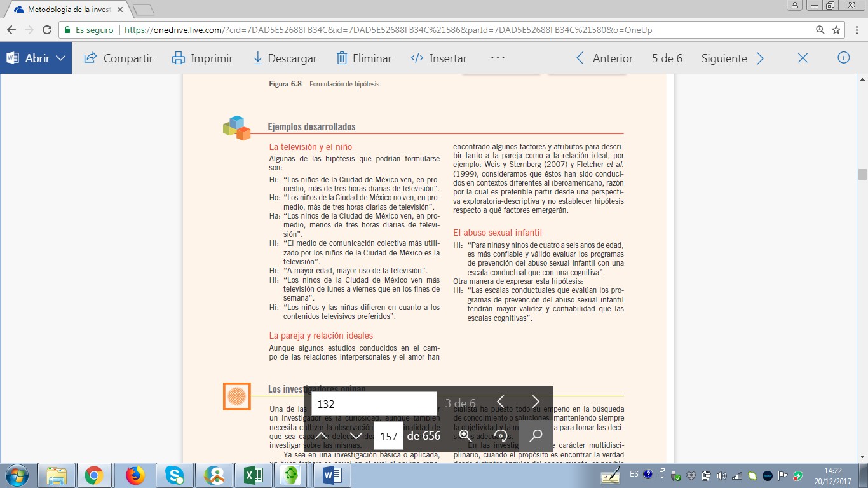Image resolution: width=868 pixels, height=488 pixels.
Task: Open the info details pane icon
Action: coord(844,58)
